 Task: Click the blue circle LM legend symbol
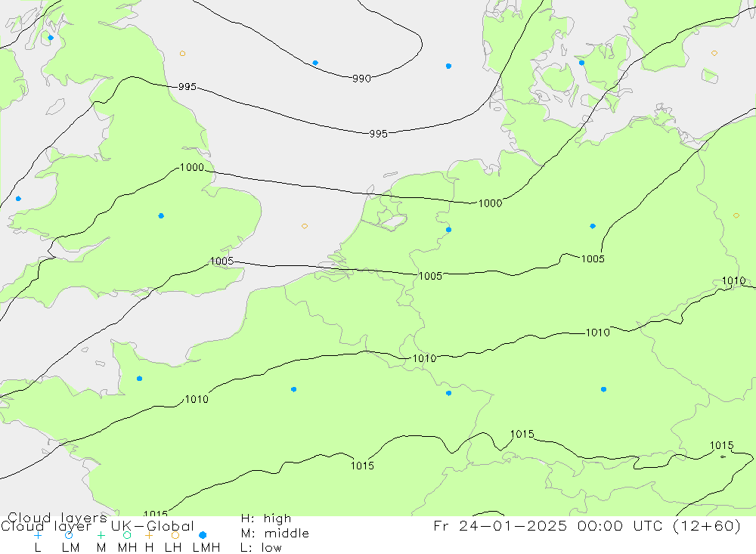click(69, 535)
